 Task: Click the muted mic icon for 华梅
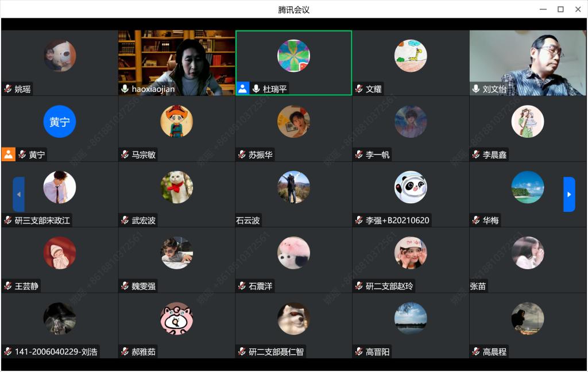click(x=476, y=220)
